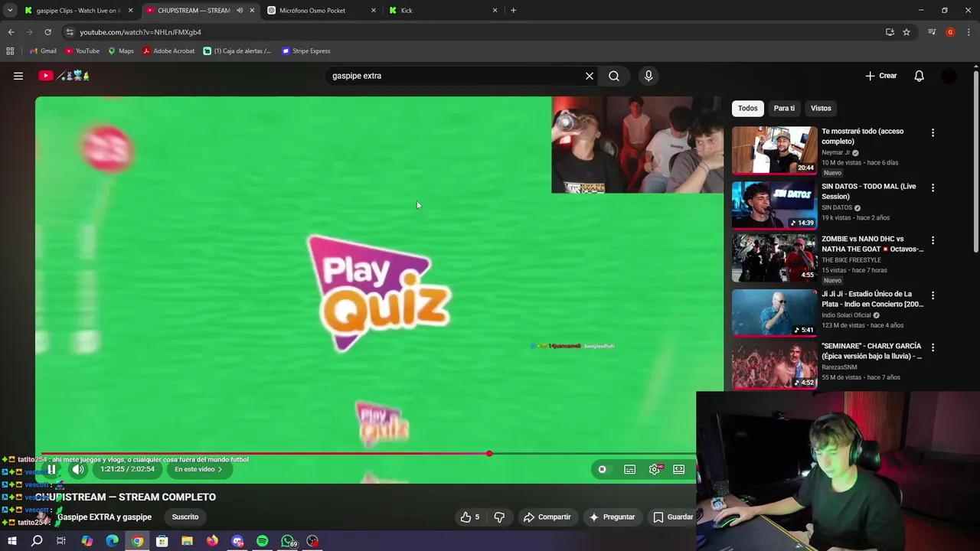Open the SEMINARE Charly García thumbnail
This screenshot has width=980, height=551.
pyautogui.click(x=774, y=365)
